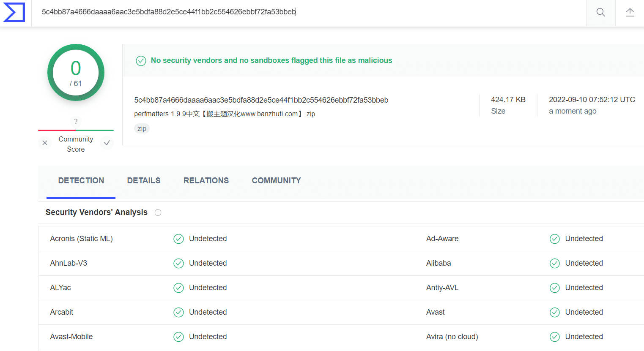Select the Antiy-AVL undetected check icon
This screenshot has height=351, width=644.
pyautogui.click(x=555, y=288)
